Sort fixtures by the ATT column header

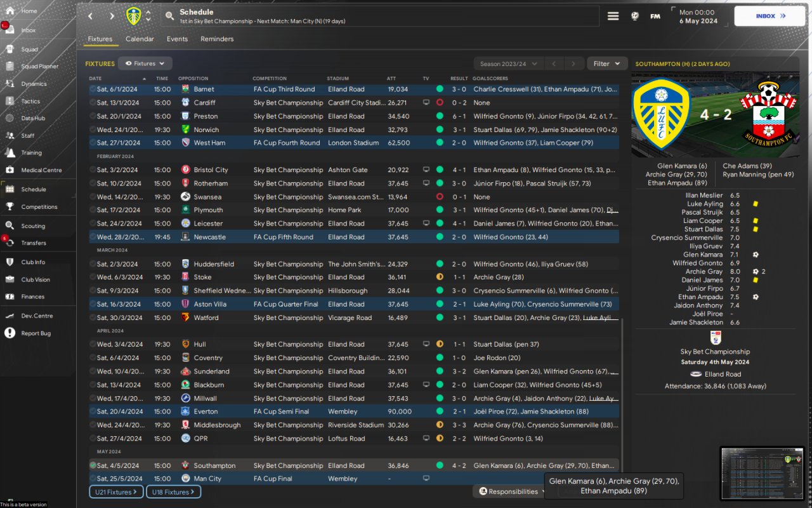click(391, 79)
